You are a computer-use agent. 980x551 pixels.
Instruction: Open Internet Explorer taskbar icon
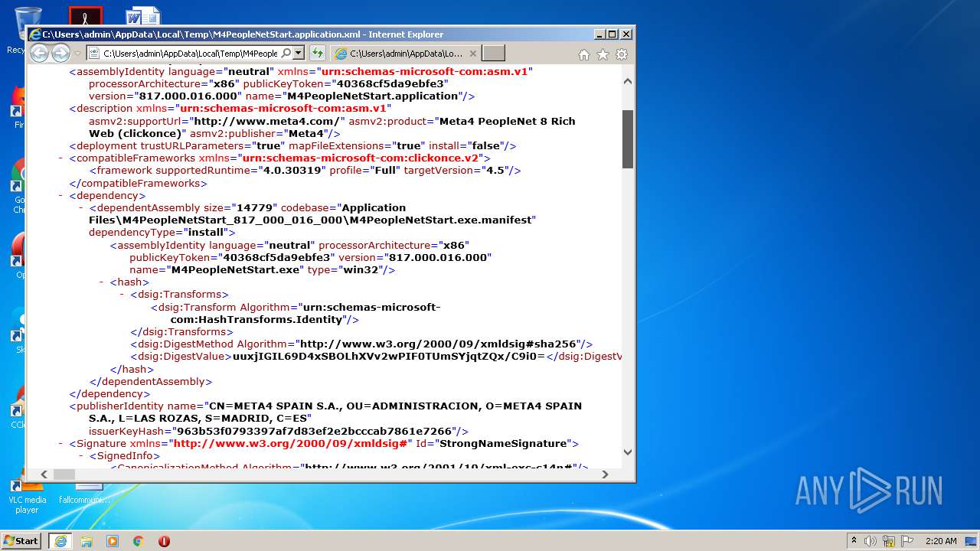60,541
